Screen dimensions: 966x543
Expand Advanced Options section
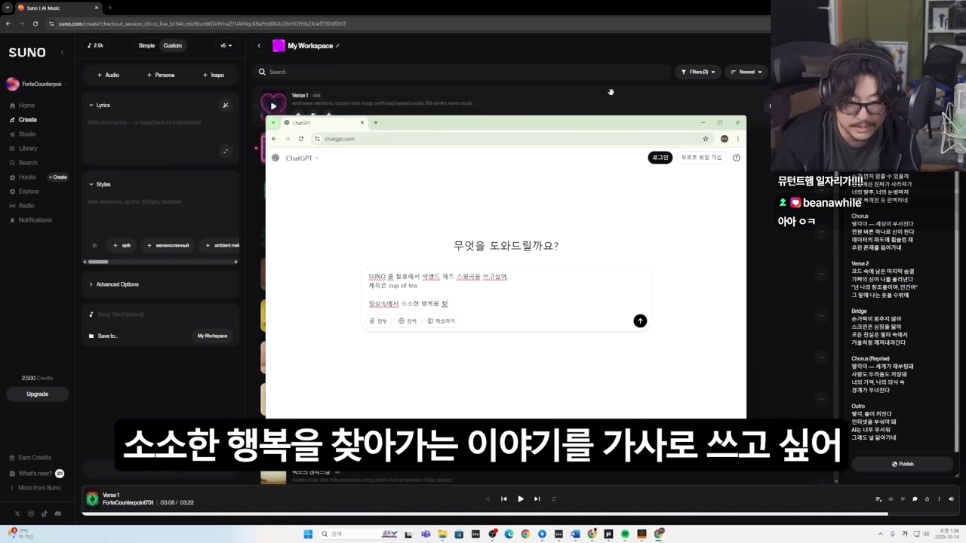117,284
